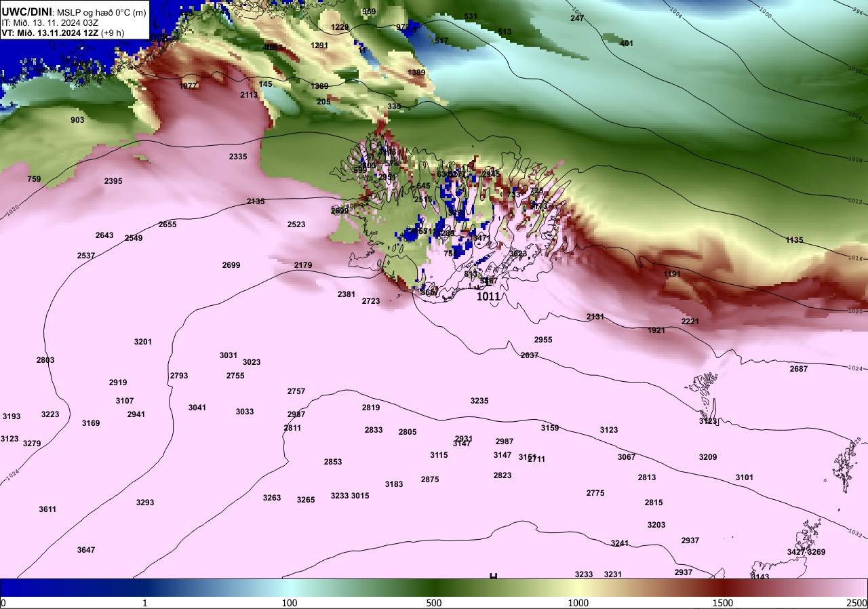This screenshot has height=609, width=868.
Task: Click the height value 2955
Action: pos(543,340)
